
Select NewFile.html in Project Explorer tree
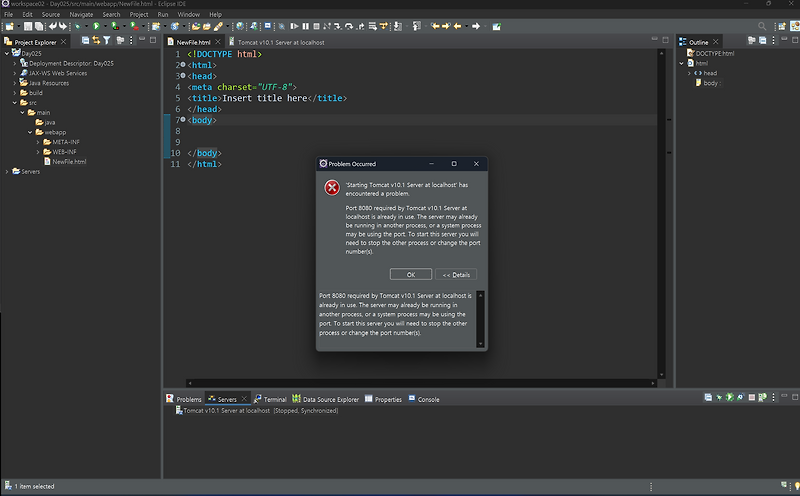coord(68,161)
